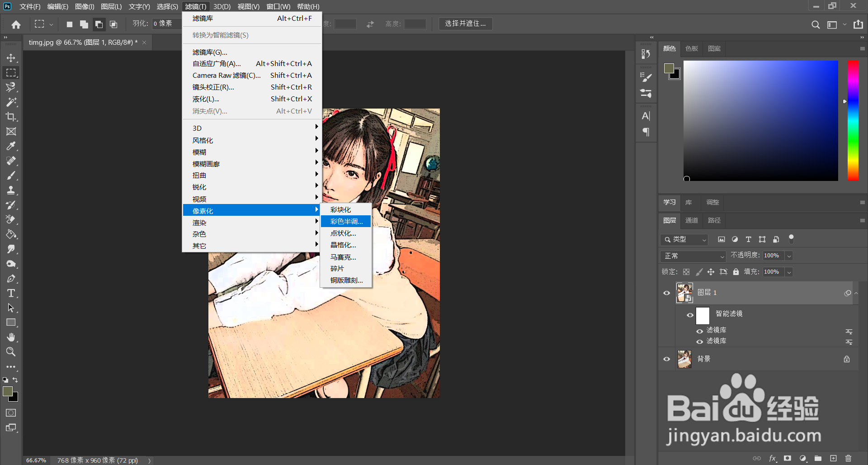Viewport: 868px width, 465px height.
Task: Select the Rectangular Marquee tool
Action: pos(11,72)
